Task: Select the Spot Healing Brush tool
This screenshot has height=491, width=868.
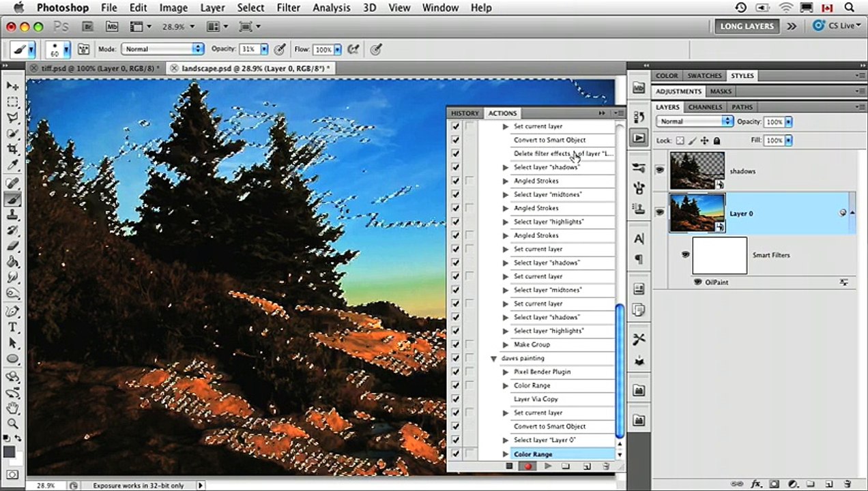Action: pyautogui.click(x=12, y=183)
